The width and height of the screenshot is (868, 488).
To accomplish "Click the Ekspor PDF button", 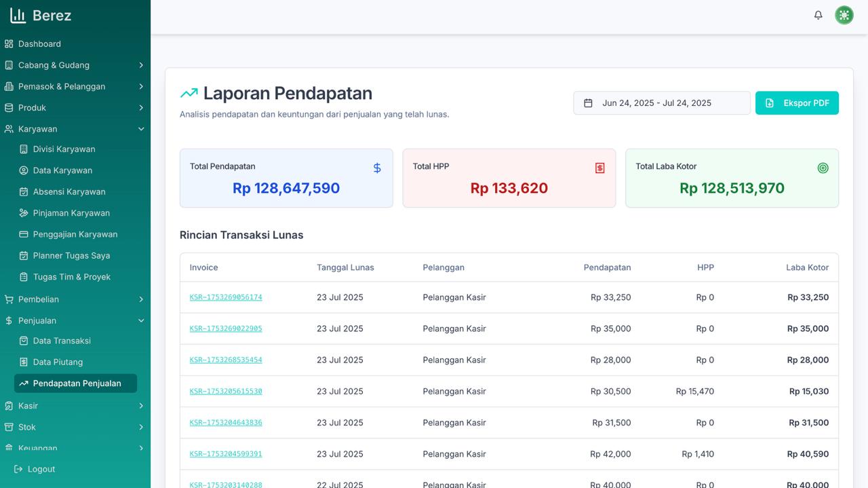I will pos(797,102).
